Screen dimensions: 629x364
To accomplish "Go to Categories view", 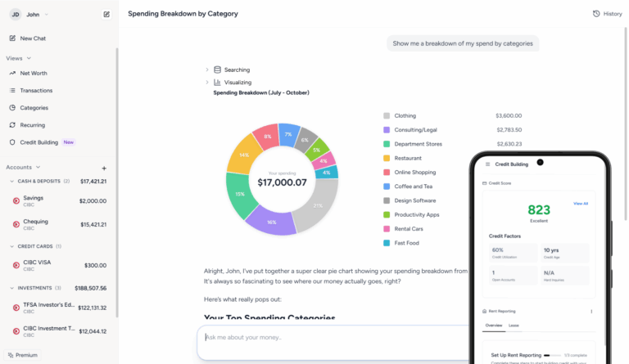I will 34,107.
